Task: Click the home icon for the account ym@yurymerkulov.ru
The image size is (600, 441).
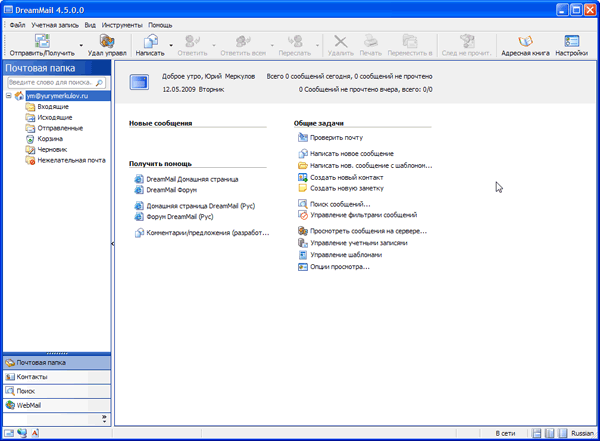Action: coord(19,96)
